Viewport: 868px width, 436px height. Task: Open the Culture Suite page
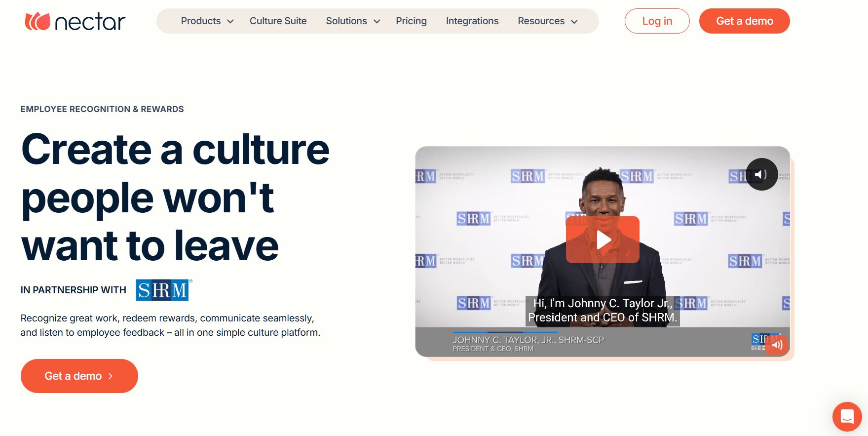coord(278,21)
